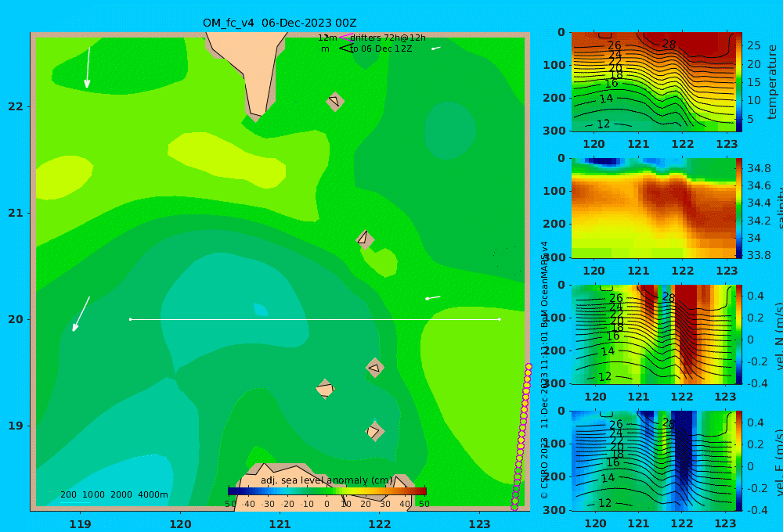Click the 'adj. sea level anomaly (cm)' label
The height and width of the screenshot is (532, 783).
pos(327,480)
